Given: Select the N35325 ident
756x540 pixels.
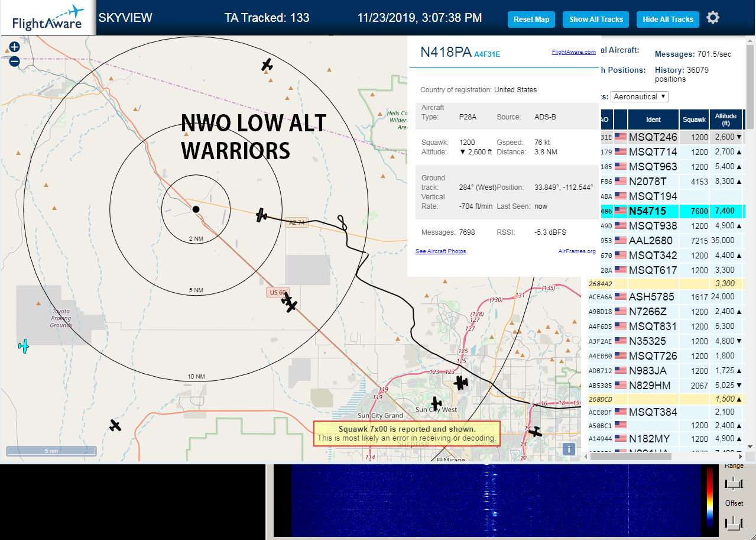Looking at the screenshot, I should 647,341.
